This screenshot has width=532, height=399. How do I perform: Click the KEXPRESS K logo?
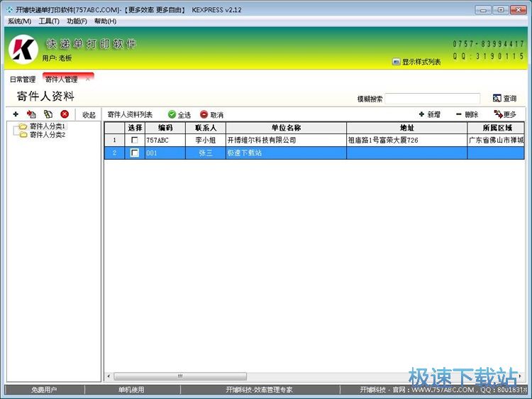23,50
